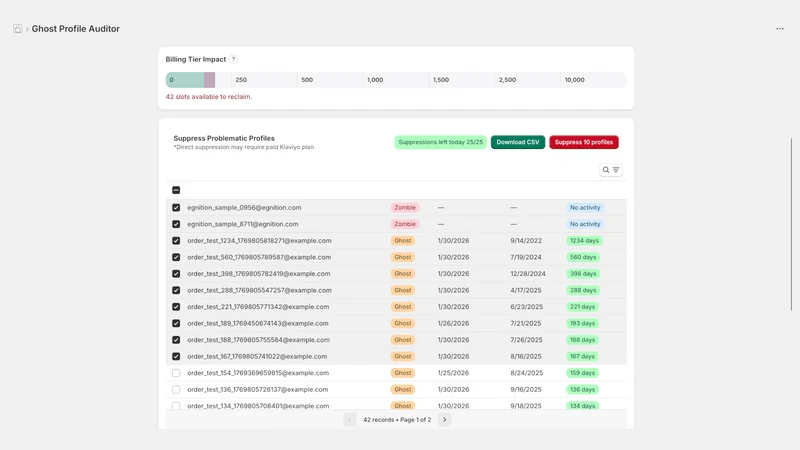Click date 8/16/2025 cell
Viewport: 800px width, 450px height.
526,356
